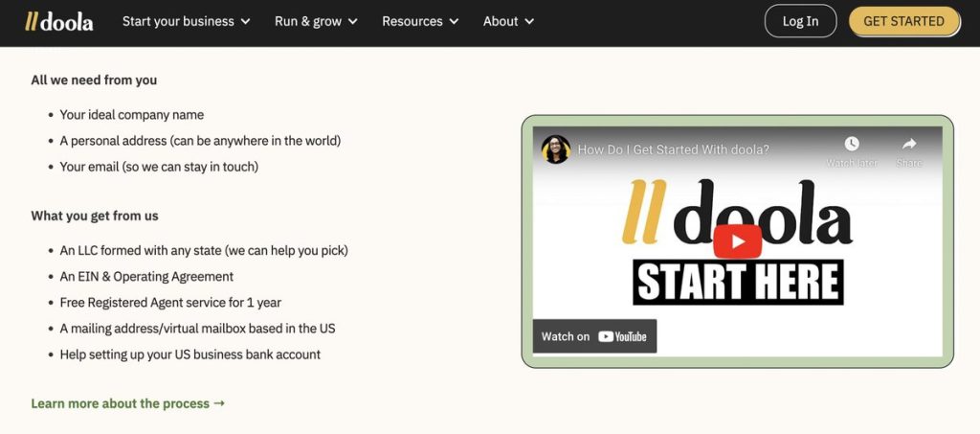
Task: Open the About dropdown menu
Action: (x=509, y=21)
